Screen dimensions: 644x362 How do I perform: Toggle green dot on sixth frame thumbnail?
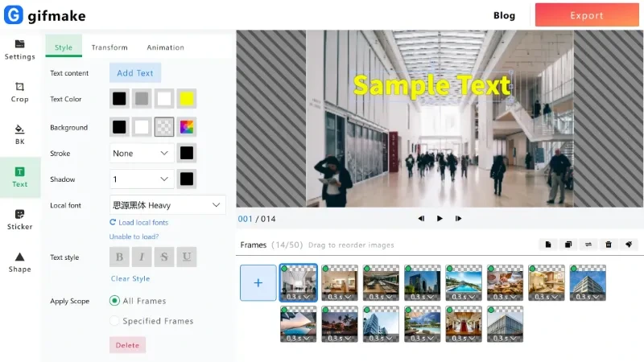click(x=491, y=269)
